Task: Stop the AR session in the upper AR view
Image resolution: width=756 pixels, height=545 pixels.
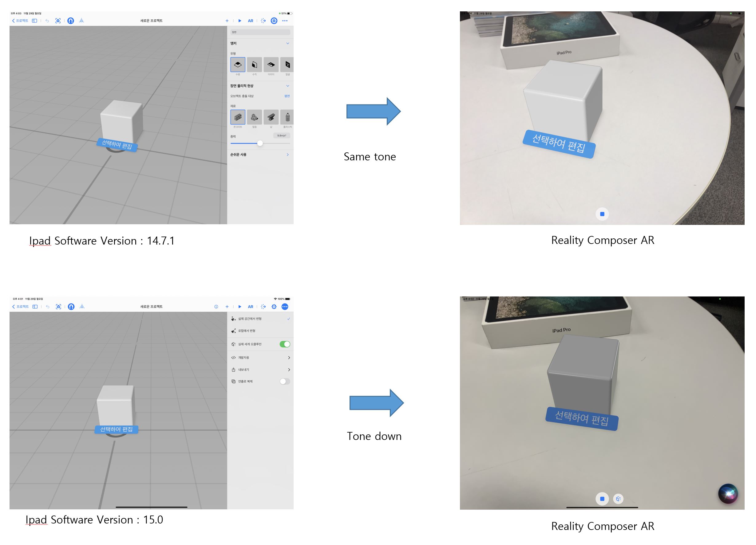Action: (602, 214)
